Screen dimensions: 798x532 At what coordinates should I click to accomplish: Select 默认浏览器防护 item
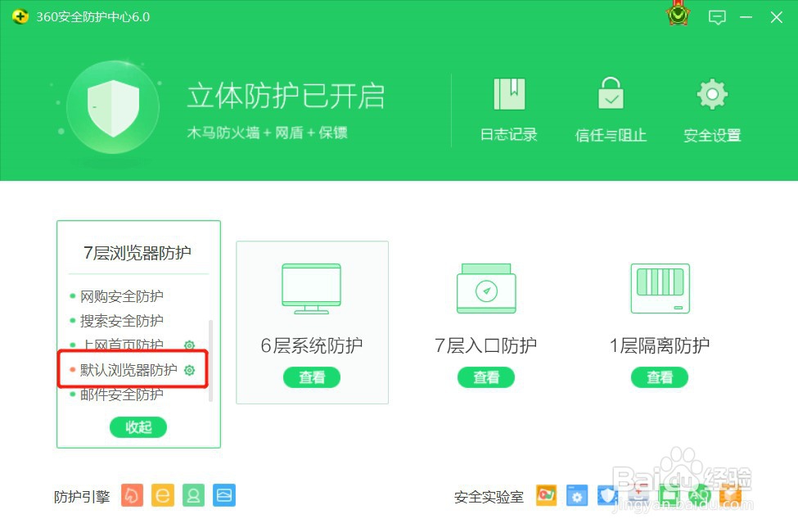(x=128, y=370)
